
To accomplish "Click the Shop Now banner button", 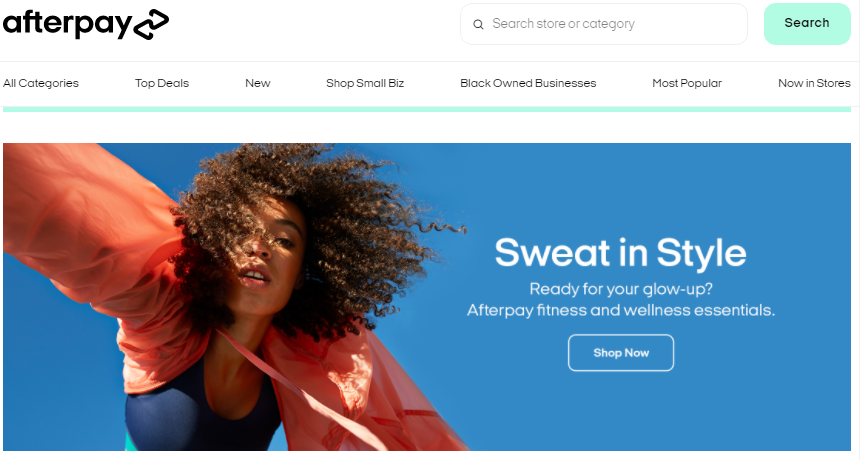I will coord(621,353).
